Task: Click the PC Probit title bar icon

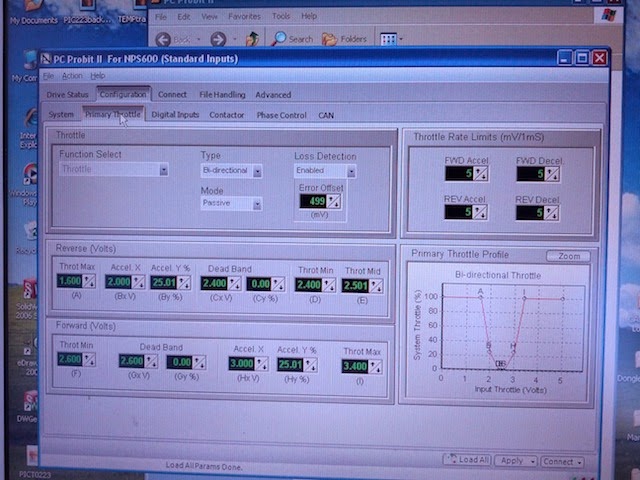Action: [x=46, y=59]
